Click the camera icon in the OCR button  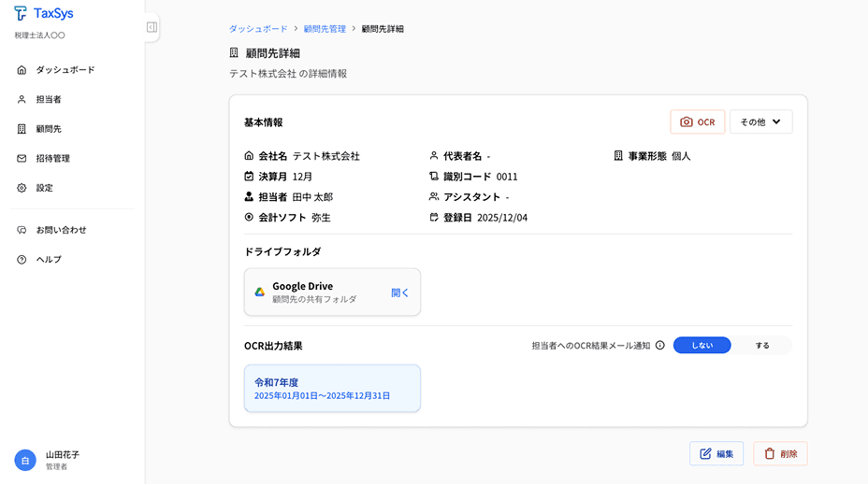687,121
